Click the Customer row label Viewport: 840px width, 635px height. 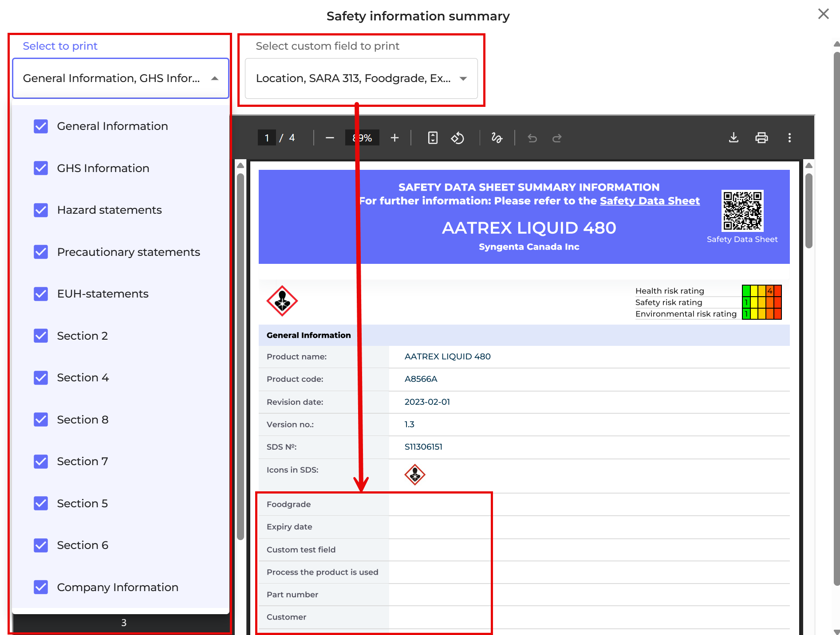click(286, 617)
